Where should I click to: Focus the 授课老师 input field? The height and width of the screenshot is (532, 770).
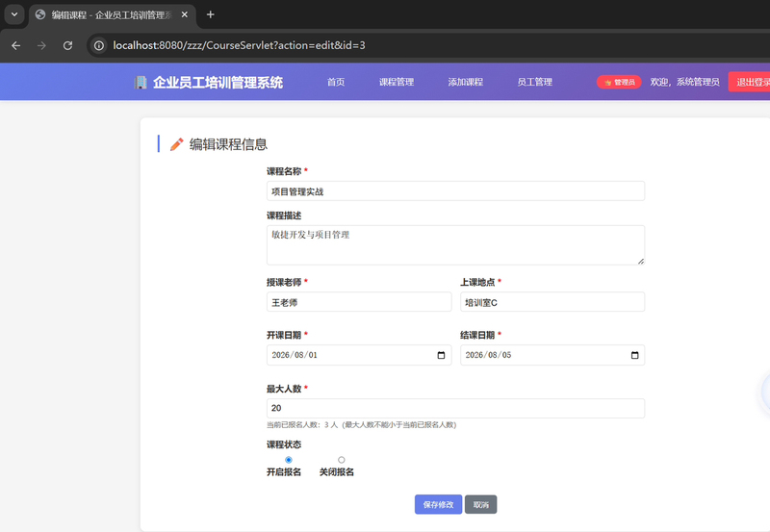[x=359, y=302]
